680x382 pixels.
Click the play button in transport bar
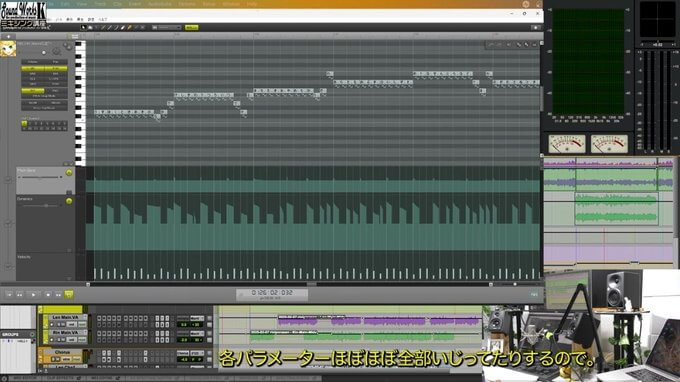(34, 294)
